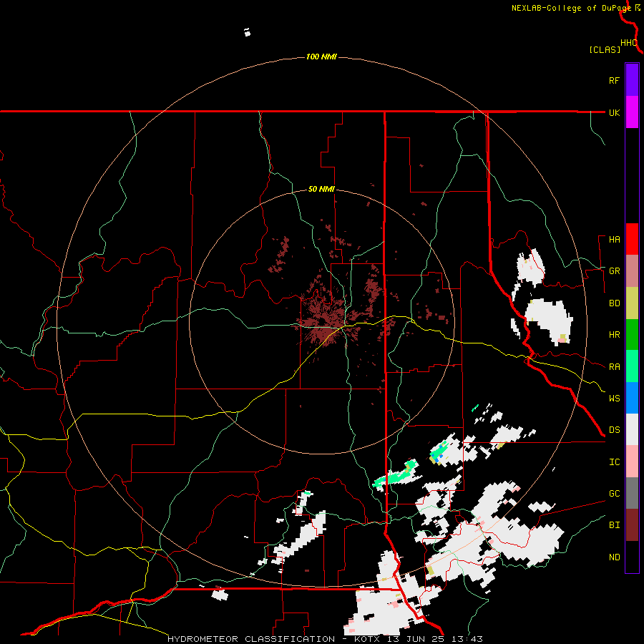The image size is (644, 644).
Task: Click the BI brown legend swatch
Action: click(x=632, y=525)
